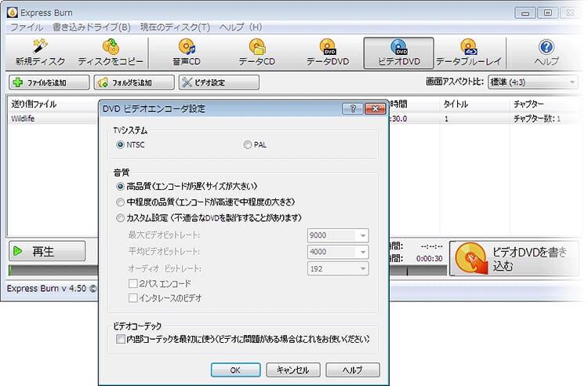Open ビデオ設定 video settings button
The height and width of the screenshot is (386, 588).
click(x=219, y=82)
